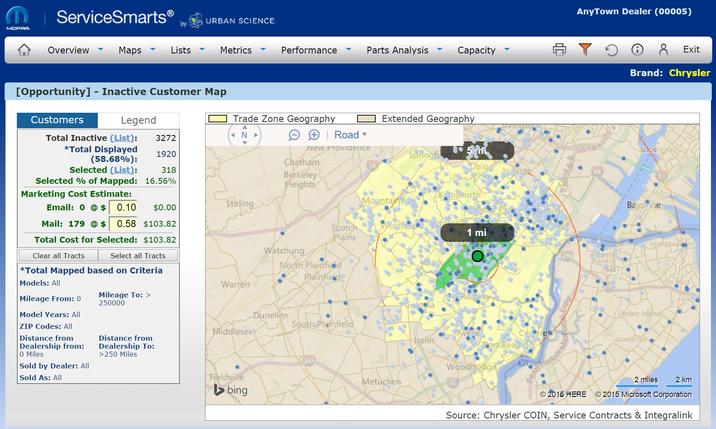Screen dimensions: 716x429
Task: Click the Total Cost for Selected $103.82
Action: tap(160, 240)
